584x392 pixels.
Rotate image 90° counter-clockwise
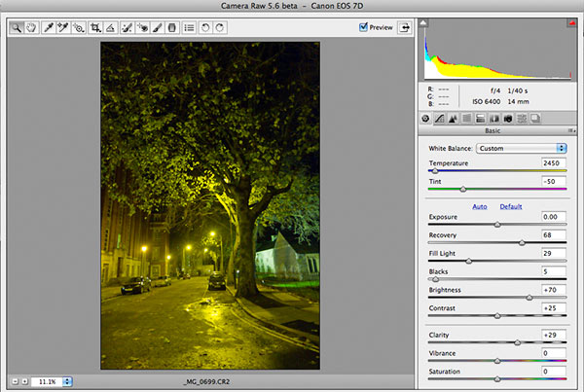[205, 27]
